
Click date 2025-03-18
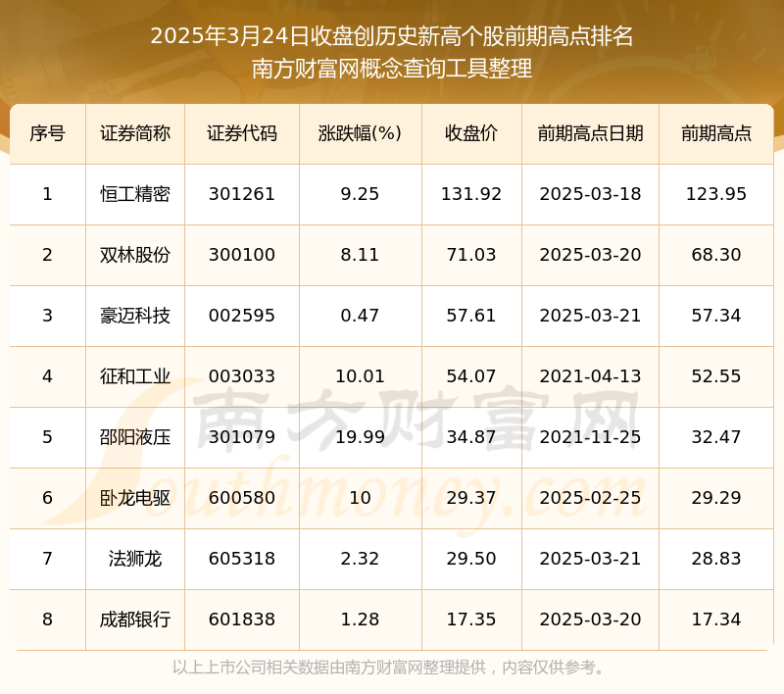591,194
